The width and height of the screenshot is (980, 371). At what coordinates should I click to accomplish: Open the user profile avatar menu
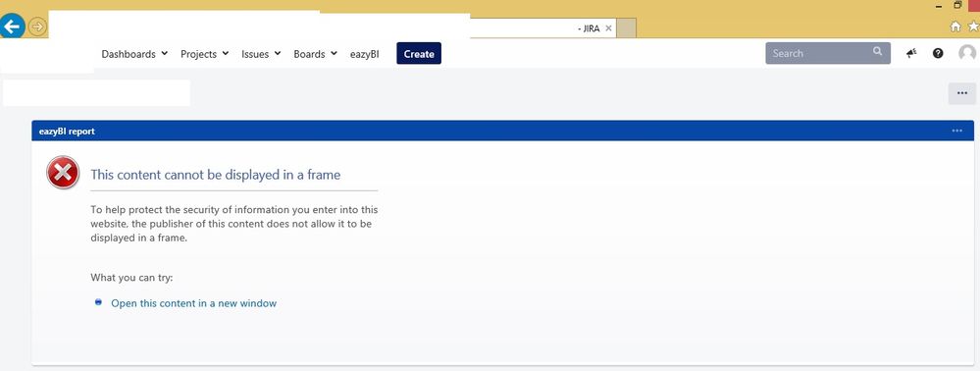tap(967, 53)
